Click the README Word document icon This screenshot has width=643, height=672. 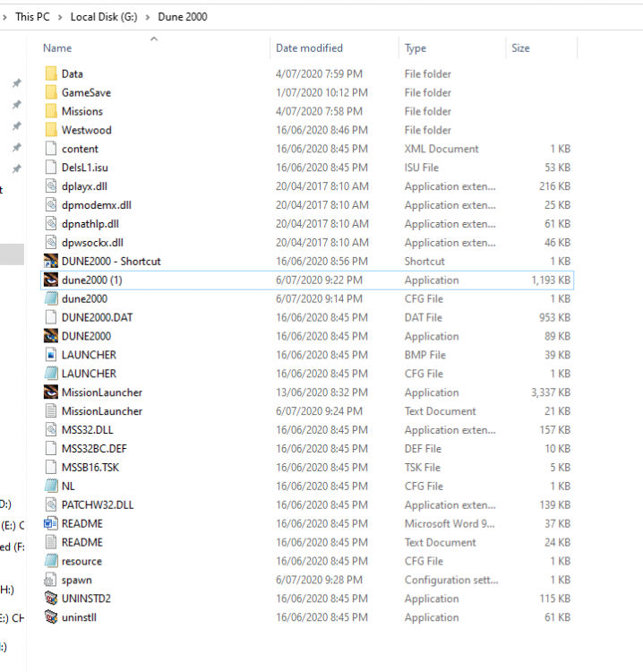click(51, 523)
